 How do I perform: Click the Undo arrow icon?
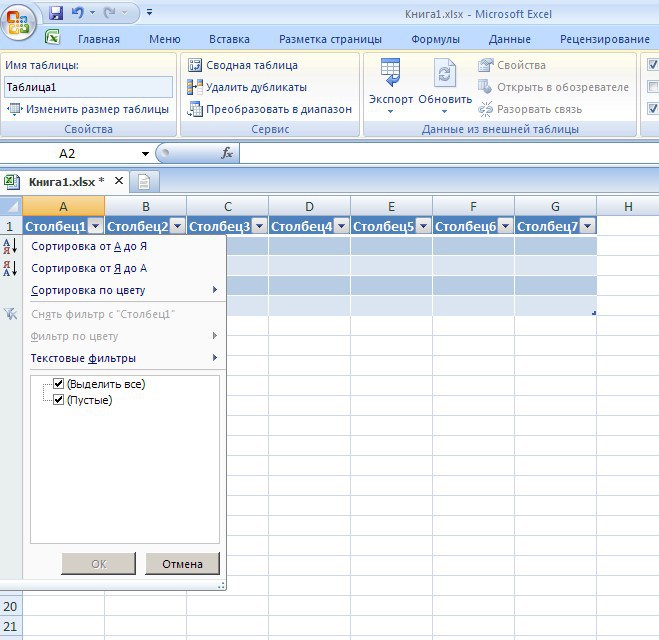tap(78, 13)
